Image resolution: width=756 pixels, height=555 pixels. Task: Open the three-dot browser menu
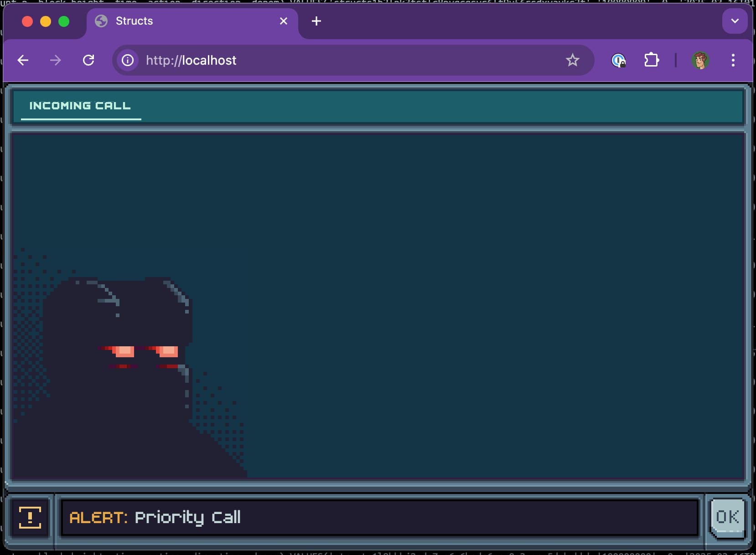click(x=733, y=60)
